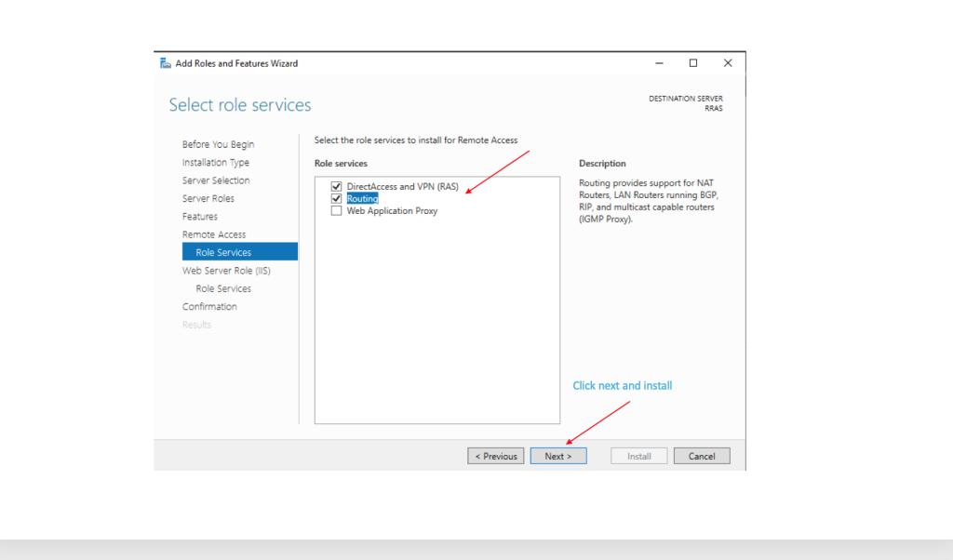Viewport: 953px width, 560px height.
Task: Go to Before You Begin step
Action: (218, 144)
